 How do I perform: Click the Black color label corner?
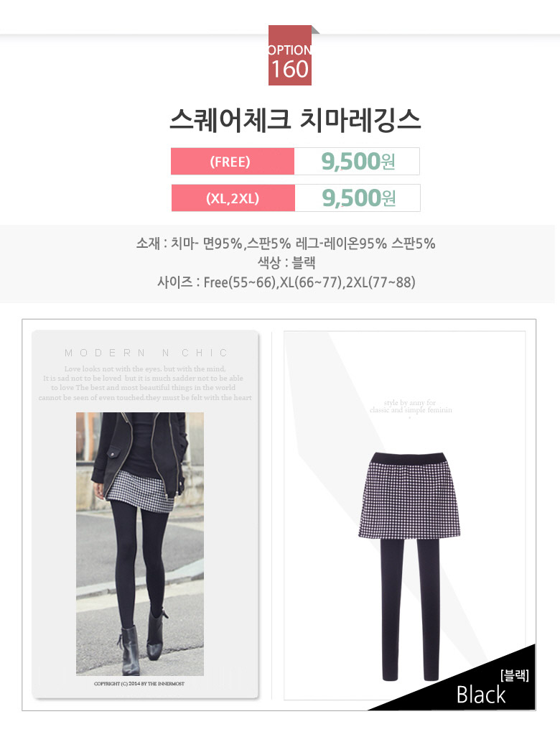click(x=481, y=695)
